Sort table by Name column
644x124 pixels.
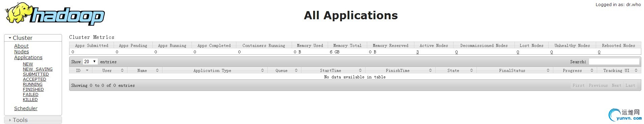click(x=144, y=70)
